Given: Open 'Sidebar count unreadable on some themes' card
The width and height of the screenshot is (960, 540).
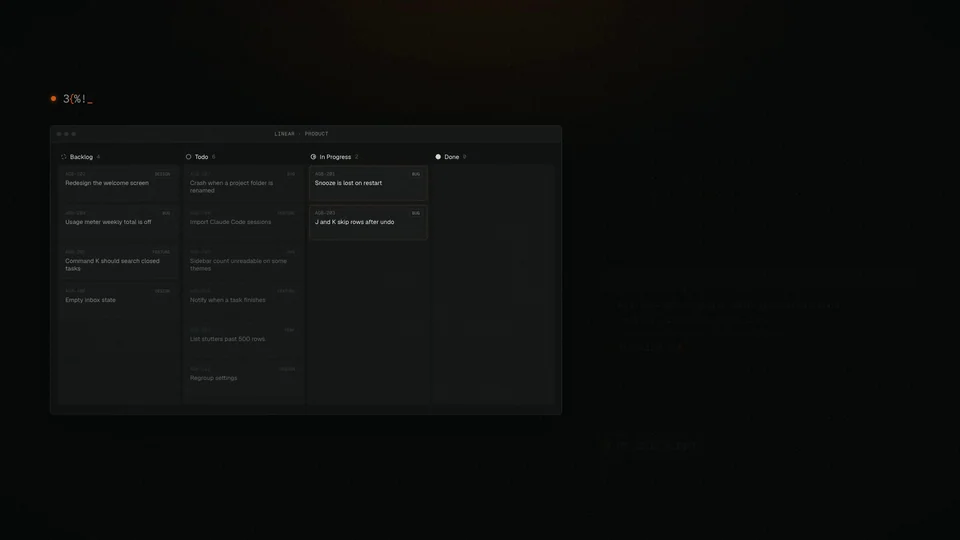Looking at the screenshot, I should pyautogui.click(x=243, y=261).
